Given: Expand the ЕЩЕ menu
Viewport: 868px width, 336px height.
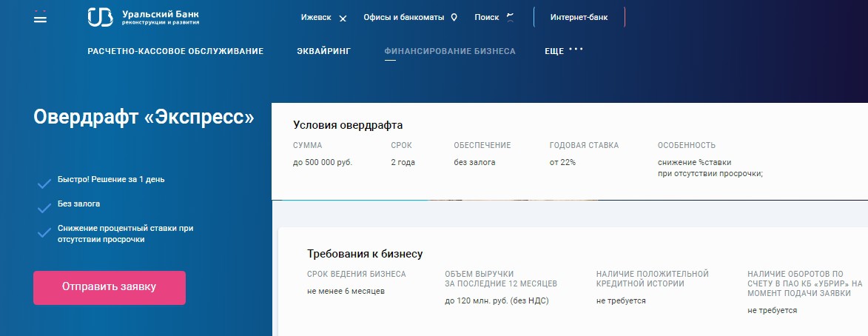Looking at the screenshot, I should click(x=554, y=51).
